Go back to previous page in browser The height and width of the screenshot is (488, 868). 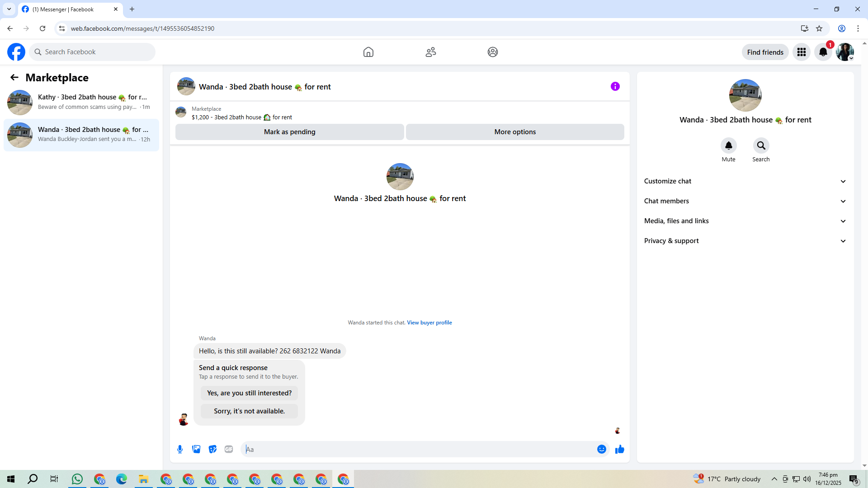pos(10,28)
